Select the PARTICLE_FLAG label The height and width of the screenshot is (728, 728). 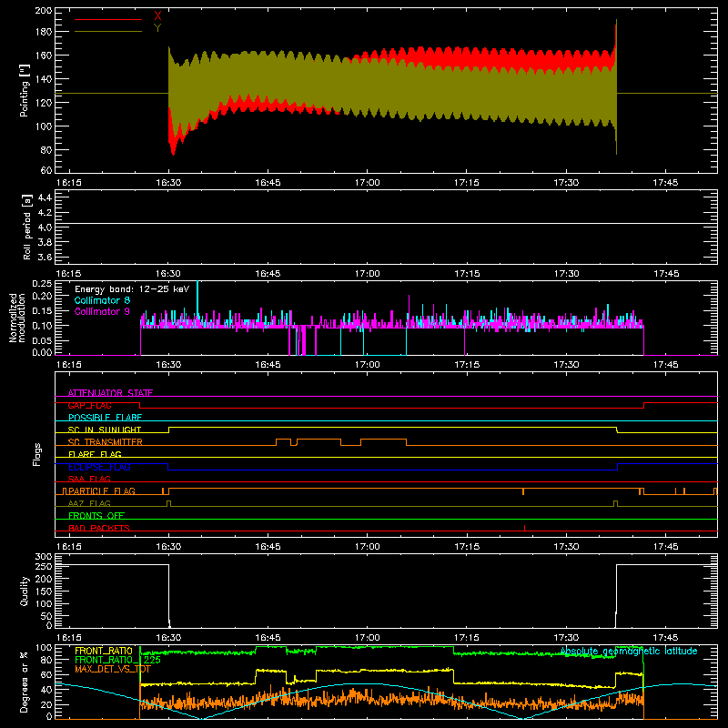[102, 490]
